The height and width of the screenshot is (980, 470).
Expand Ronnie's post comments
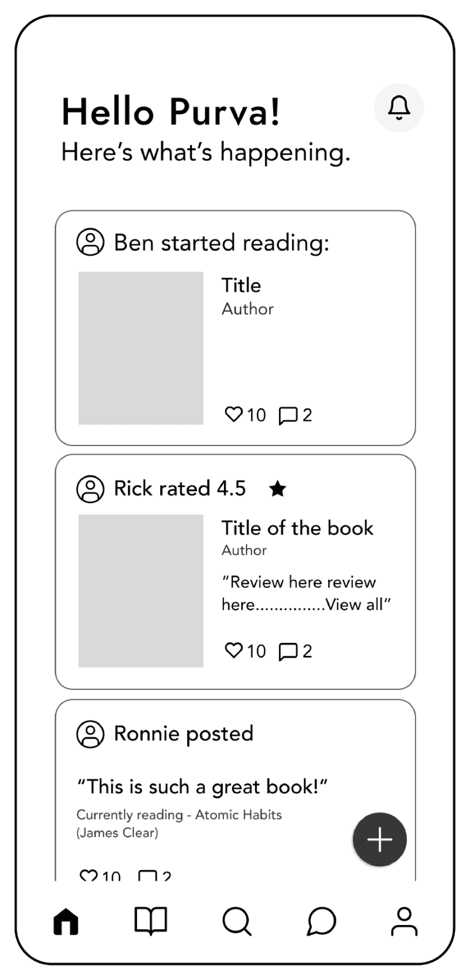click(147, 875)
